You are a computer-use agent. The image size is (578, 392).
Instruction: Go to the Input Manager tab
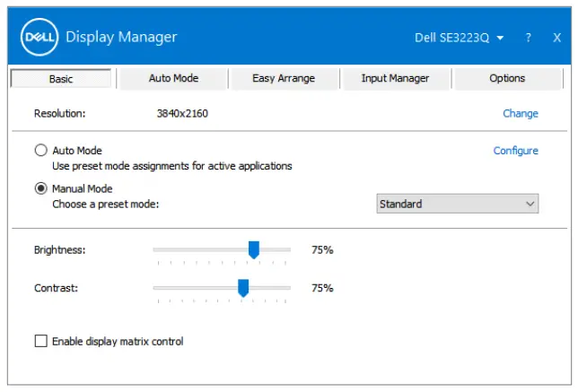pyautogui.click(x=395, y=78)
